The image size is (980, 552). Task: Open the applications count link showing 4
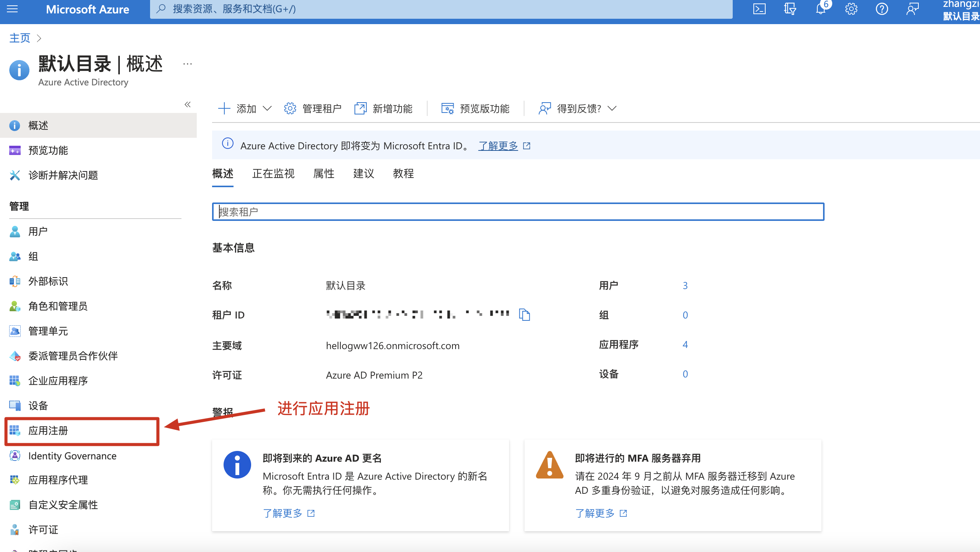pyautogui.click(x=685, y=345)
